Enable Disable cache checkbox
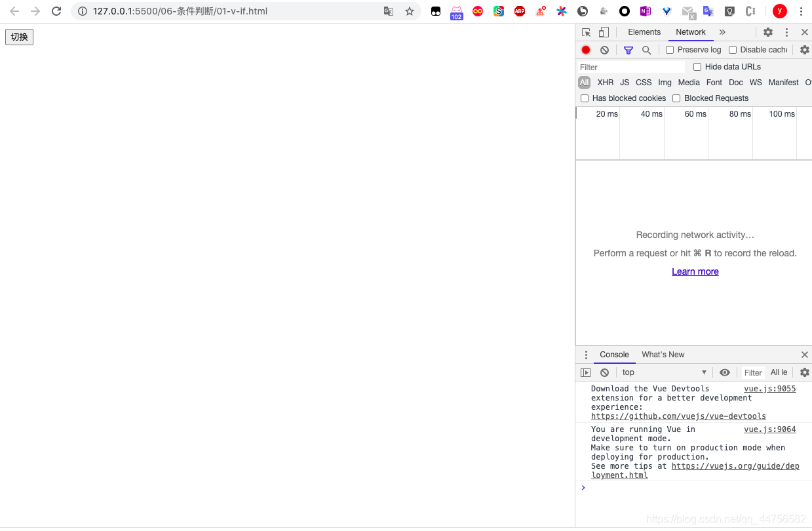 tap(733, 50)
